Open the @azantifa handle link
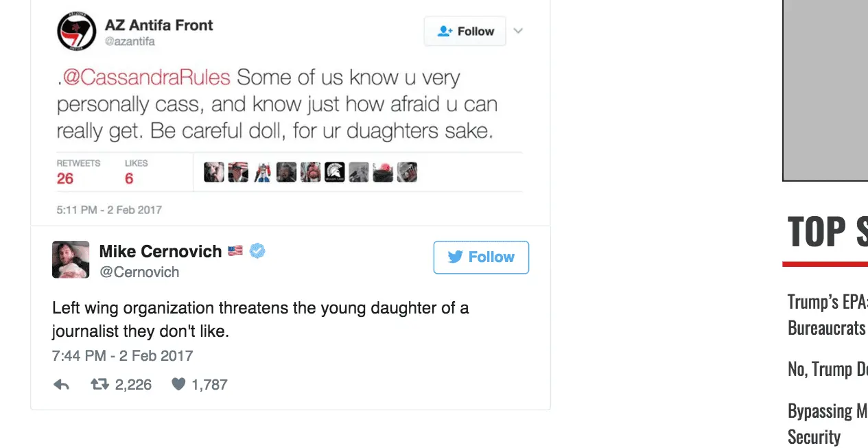This screenshot has height=448, width=868. coord(130,42)
